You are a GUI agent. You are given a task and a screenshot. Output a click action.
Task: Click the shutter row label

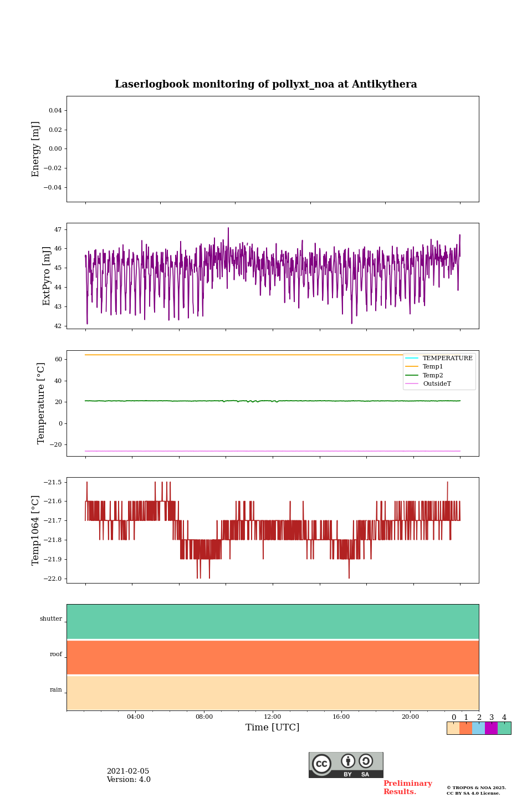[x=51, y=619]
